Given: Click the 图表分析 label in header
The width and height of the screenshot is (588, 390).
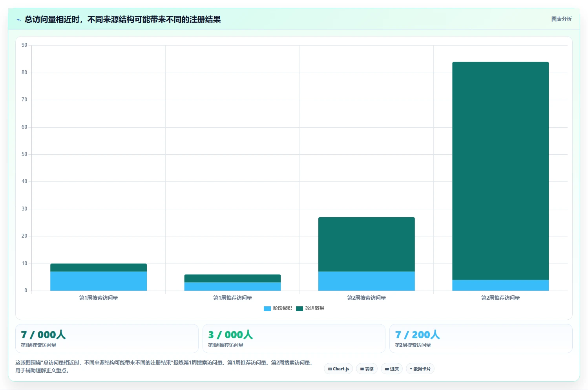Looking at the screenshot, I should (x=561, y=19).
